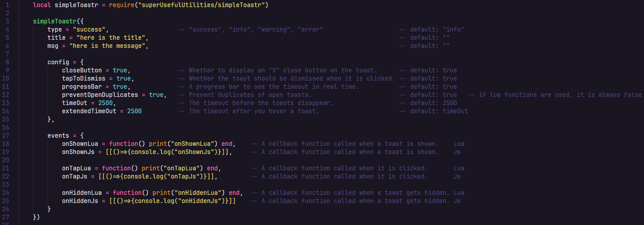Screen dimensions: 644x225
Task: Click the config table opening brace
Action: (x=82, y=62)
